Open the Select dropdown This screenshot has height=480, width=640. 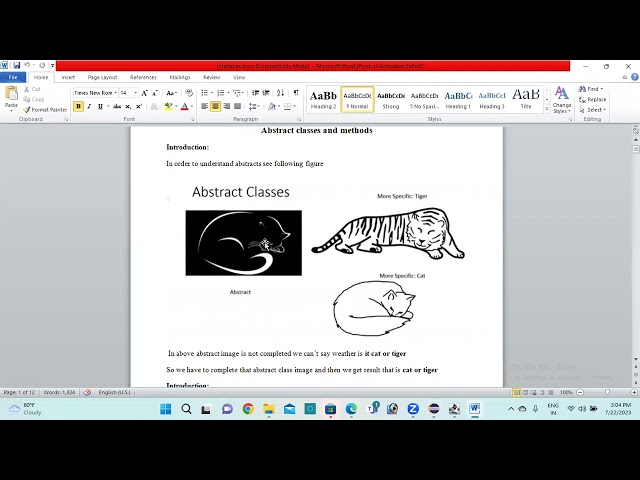pos(592,110)
